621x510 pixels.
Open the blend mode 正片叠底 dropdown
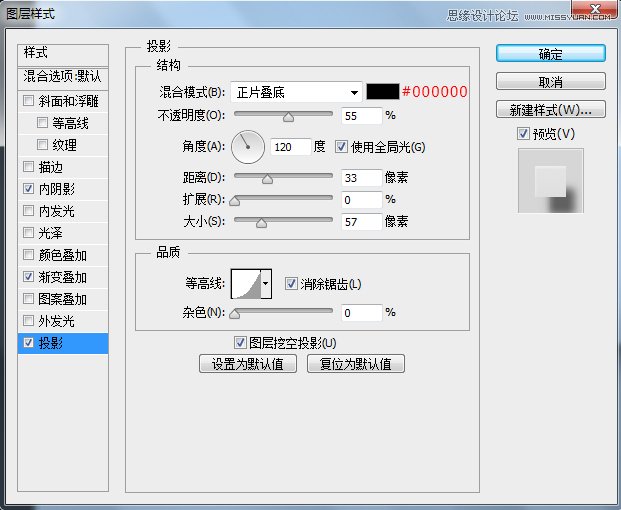(x=296, y=93)
